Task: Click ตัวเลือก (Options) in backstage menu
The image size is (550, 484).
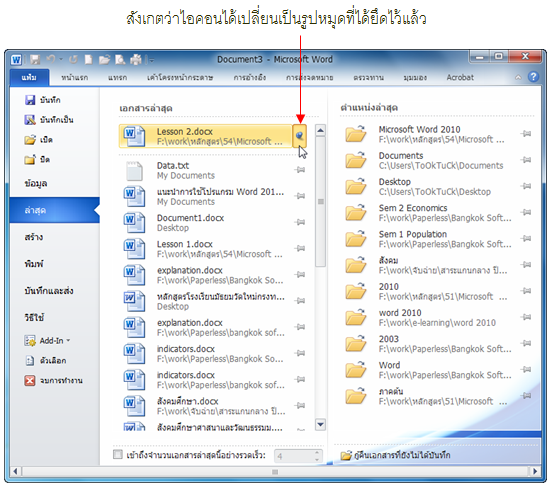Action: coord(45,361)
